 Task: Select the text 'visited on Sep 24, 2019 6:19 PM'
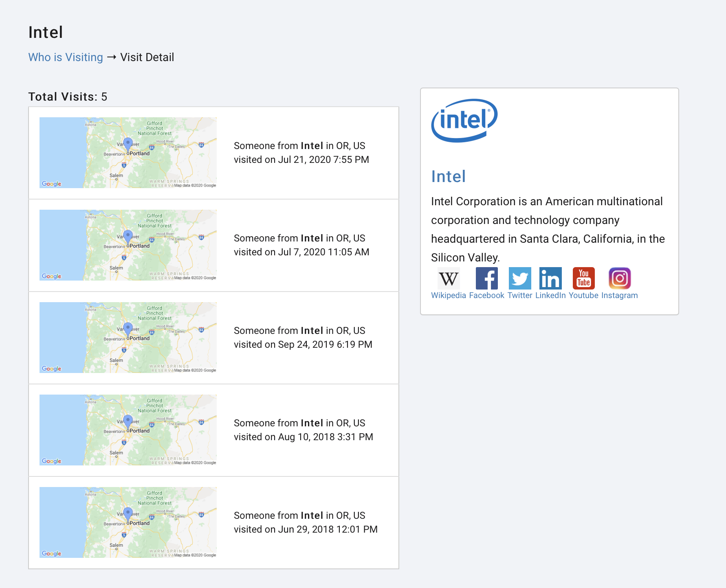(303, 344)
